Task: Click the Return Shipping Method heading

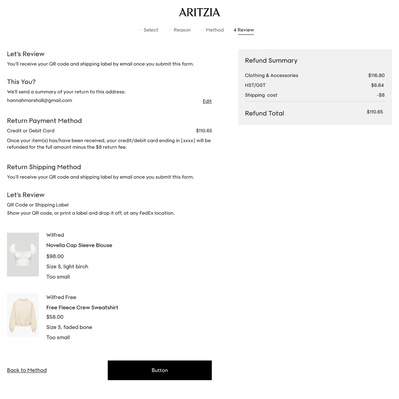Action: pyautogui.click(x=44, y=167)
